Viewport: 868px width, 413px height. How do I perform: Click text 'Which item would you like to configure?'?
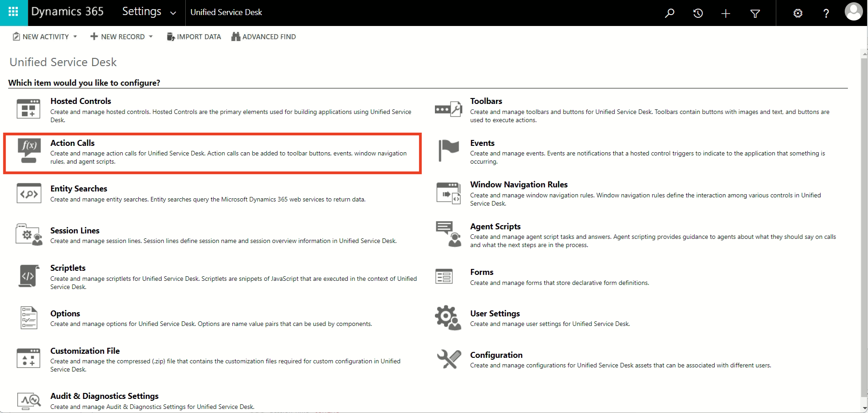[84, 83]
